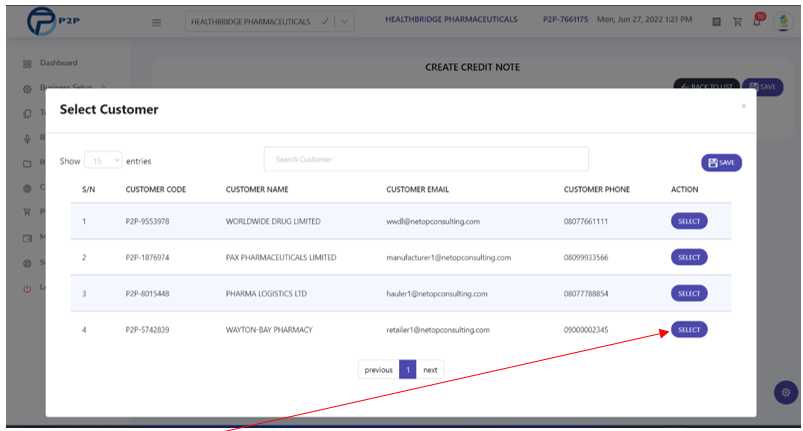This screenshot has width=803, height=431.
Task: Go to next page
Action: [430, 370]
